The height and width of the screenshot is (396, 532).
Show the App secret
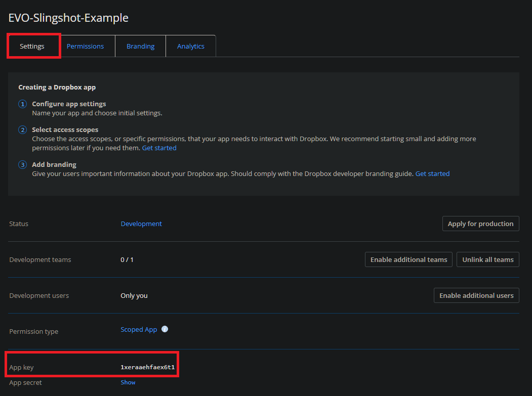pyautogui.click(x=128, y=382)
